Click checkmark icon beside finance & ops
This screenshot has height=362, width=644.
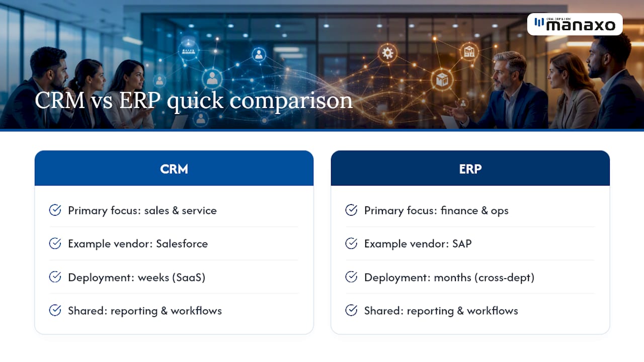351,210
